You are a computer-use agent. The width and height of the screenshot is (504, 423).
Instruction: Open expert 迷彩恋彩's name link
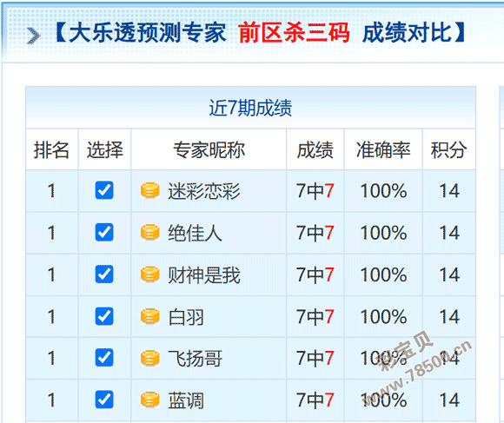point(204,191)
